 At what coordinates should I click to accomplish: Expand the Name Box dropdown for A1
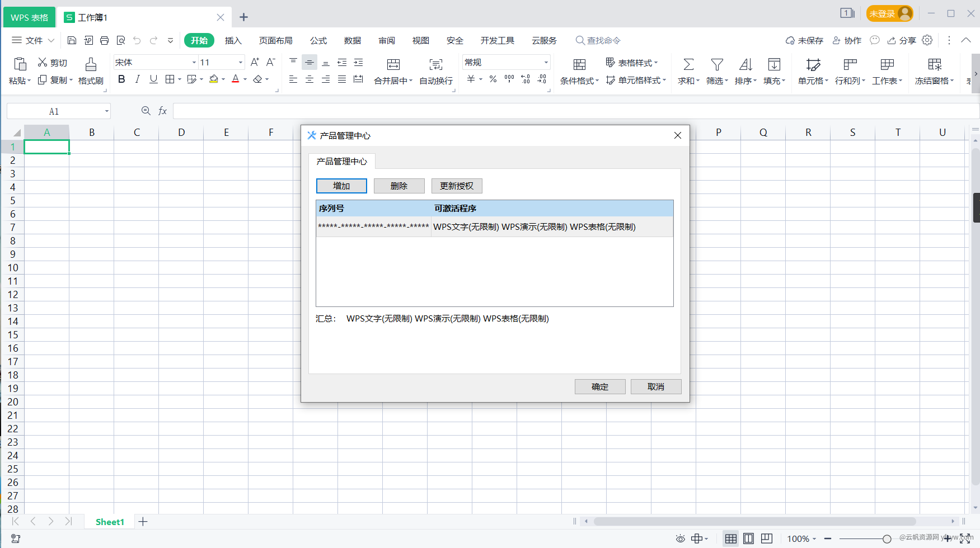coord(106,111)
